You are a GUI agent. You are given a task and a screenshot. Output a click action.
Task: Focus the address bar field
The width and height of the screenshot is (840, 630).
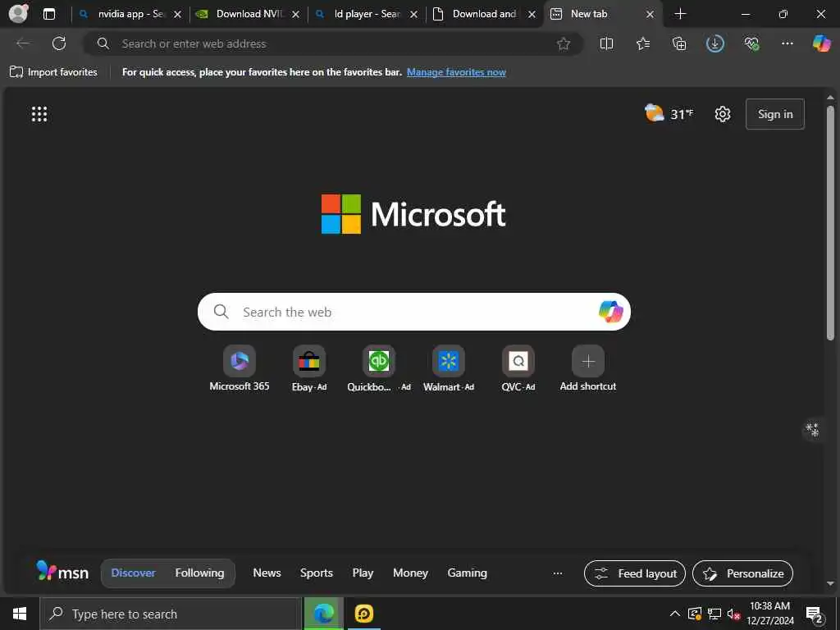(332, 44)
